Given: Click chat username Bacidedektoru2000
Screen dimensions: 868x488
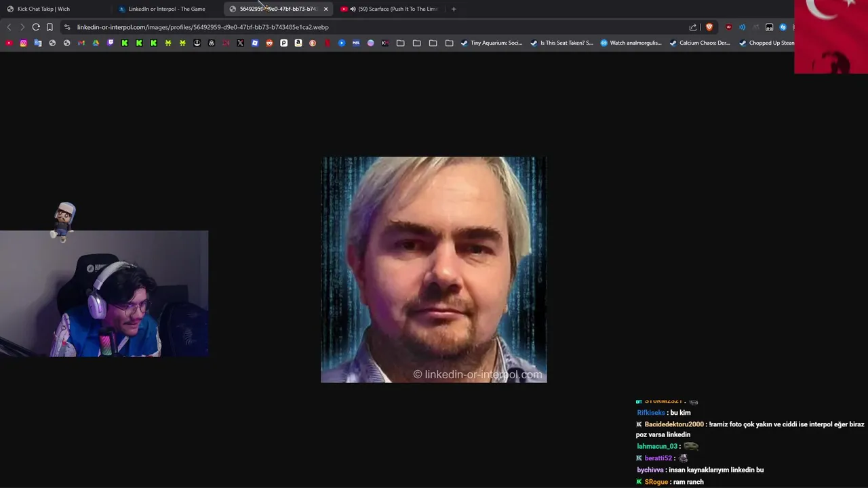Looking at the screenshot, I should [674, 424].
